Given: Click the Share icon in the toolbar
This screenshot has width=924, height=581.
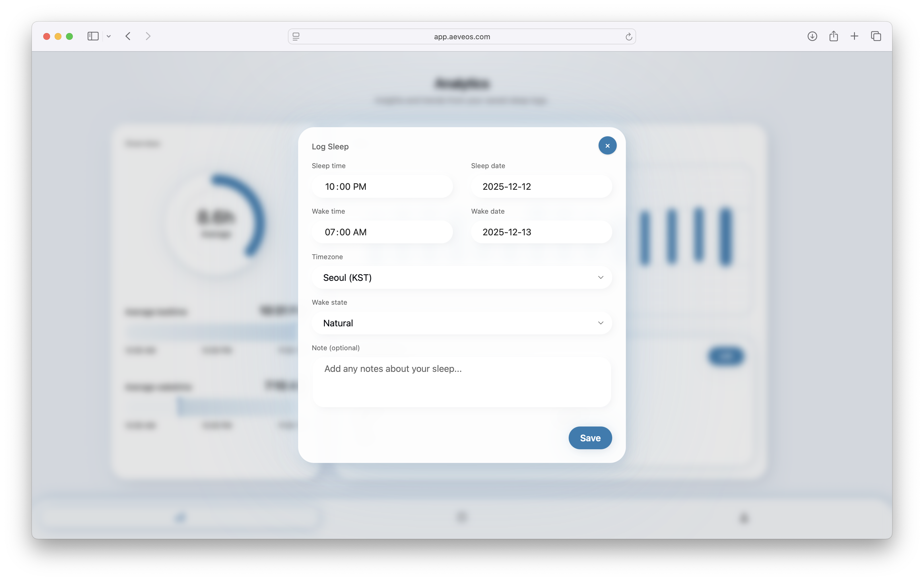Looking at the screenshot, I should tap(833, 36).
